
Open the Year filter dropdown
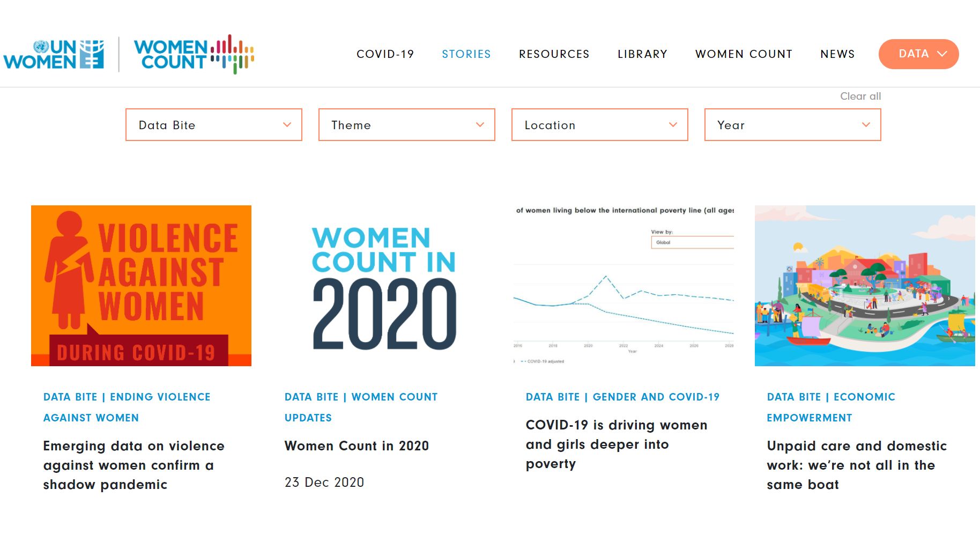click(793, 125)
